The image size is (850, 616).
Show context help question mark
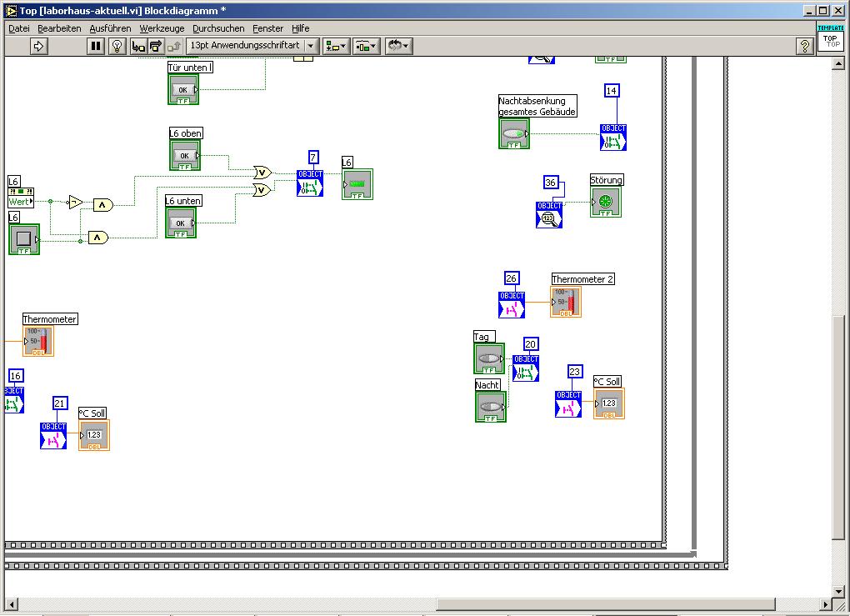(805, 46)
